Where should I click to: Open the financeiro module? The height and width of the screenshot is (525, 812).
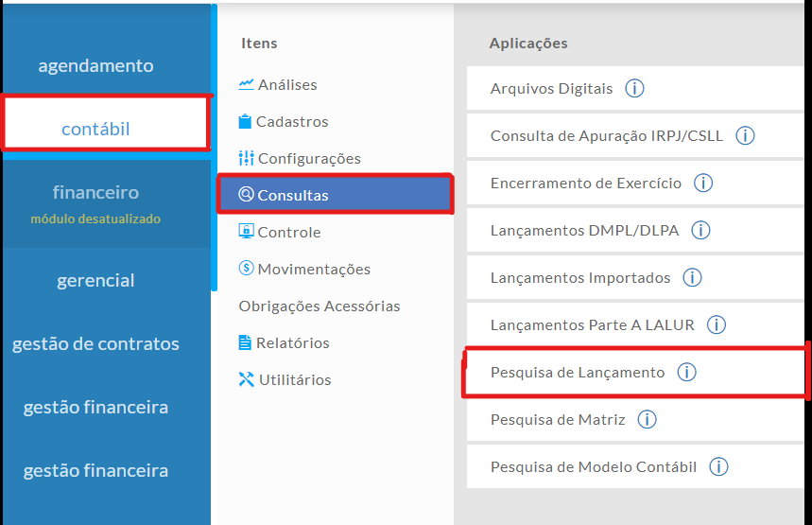pos(95,193)
